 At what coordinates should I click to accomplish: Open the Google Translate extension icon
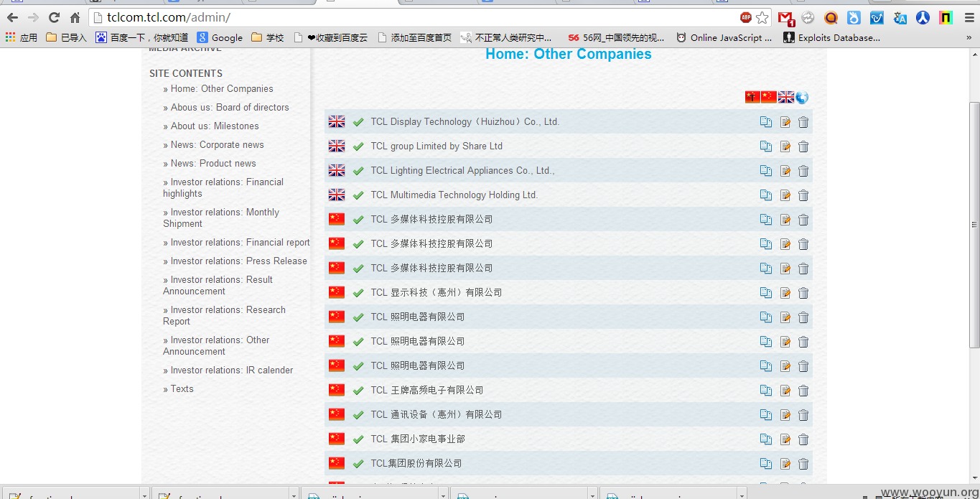pos(900,18)
